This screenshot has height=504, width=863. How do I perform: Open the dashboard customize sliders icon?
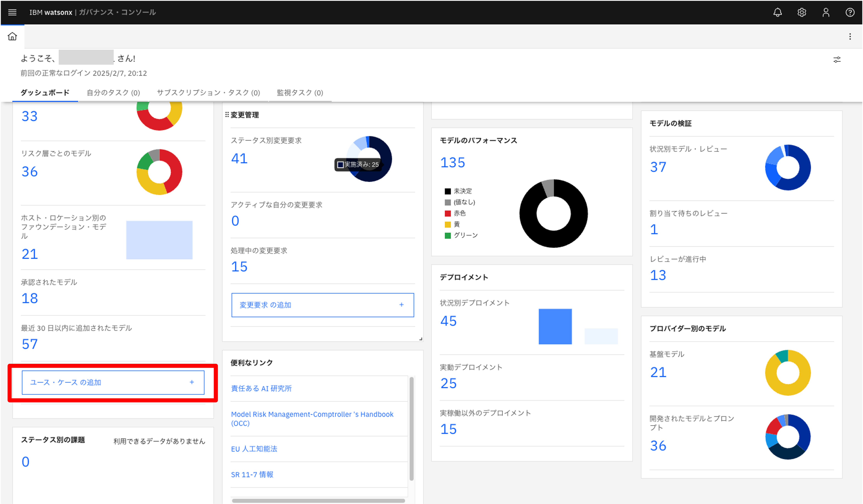click(837, 60)
